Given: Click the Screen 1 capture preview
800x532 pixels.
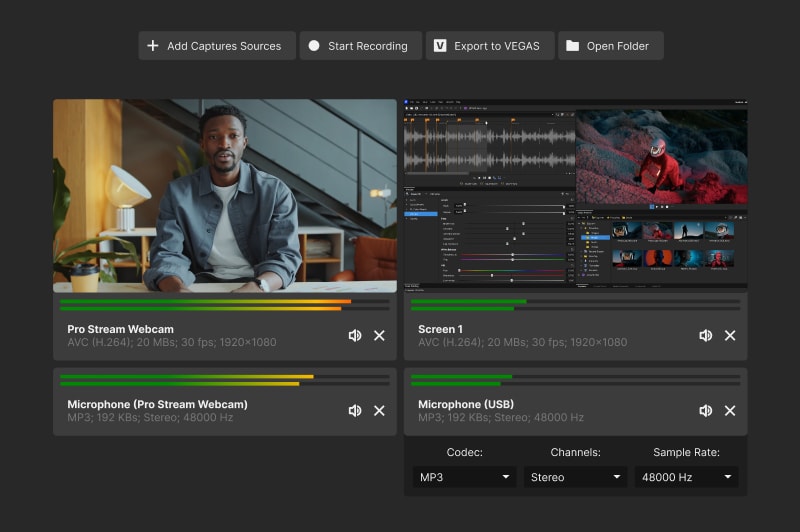Looking at the screenshot, I should click(x=575, y=195).
